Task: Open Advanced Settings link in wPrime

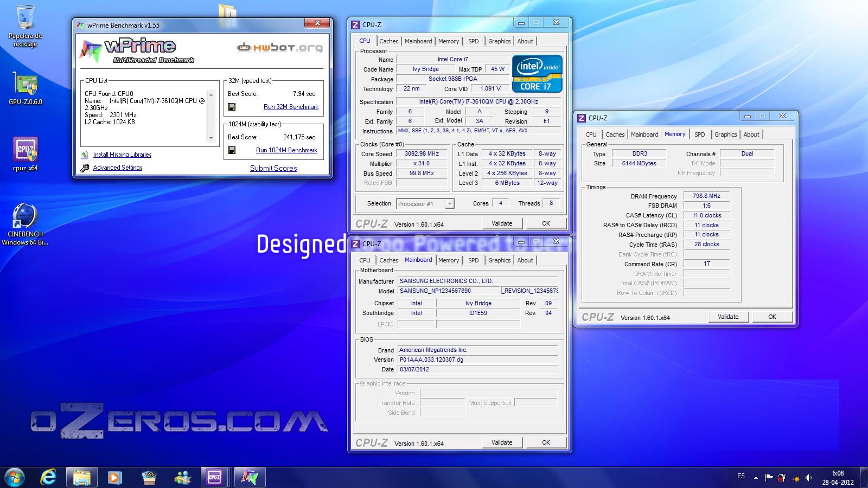Action: (x=118, y=168)
